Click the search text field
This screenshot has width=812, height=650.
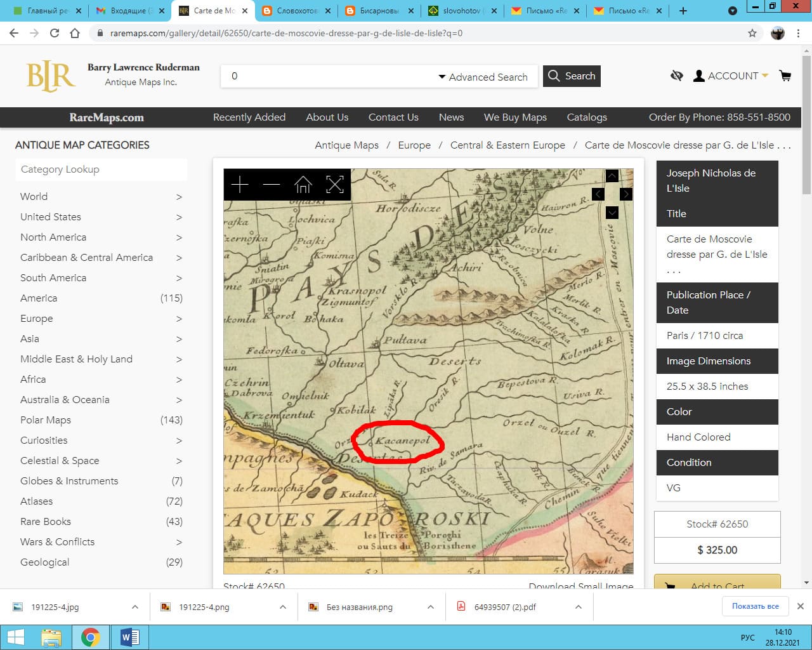pos(330,76)
